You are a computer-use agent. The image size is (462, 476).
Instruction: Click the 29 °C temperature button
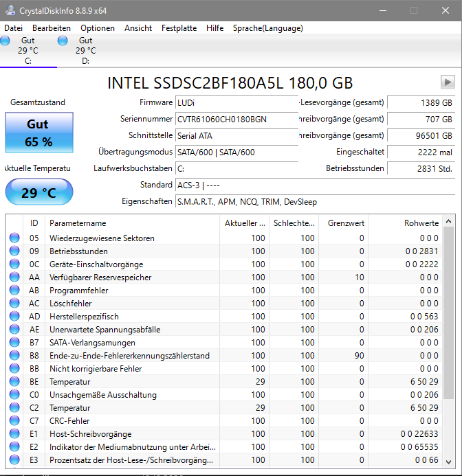pos(39,192)
